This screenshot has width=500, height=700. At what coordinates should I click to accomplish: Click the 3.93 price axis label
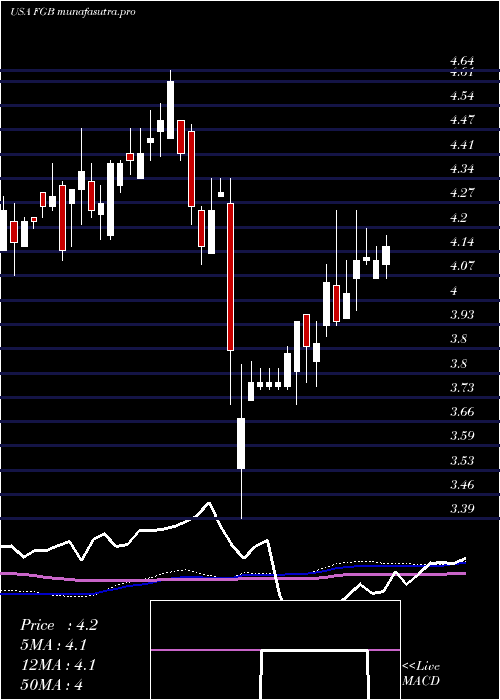(462, 315)
